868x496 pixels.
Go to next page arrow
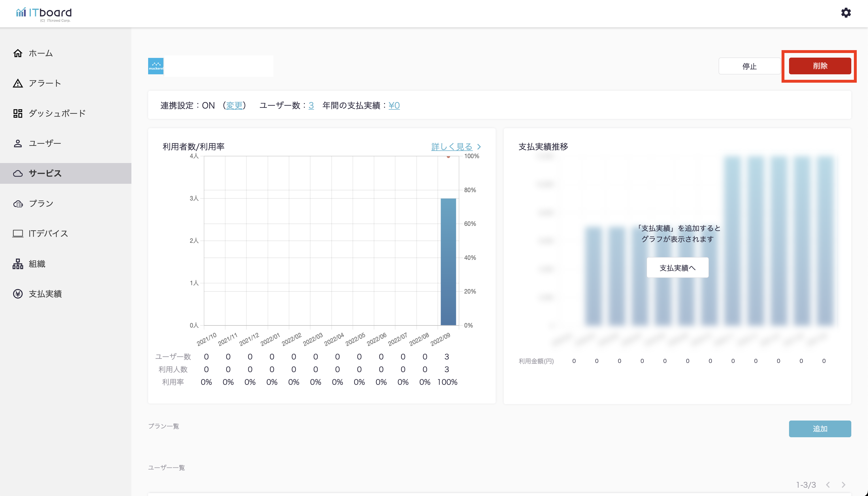pyautogui.click(x=844, y=485)
